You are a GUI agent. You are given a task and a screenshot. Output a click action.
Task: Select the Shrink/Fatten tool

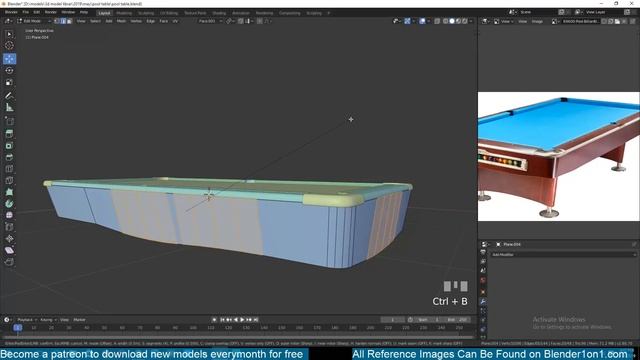[9, 239]
